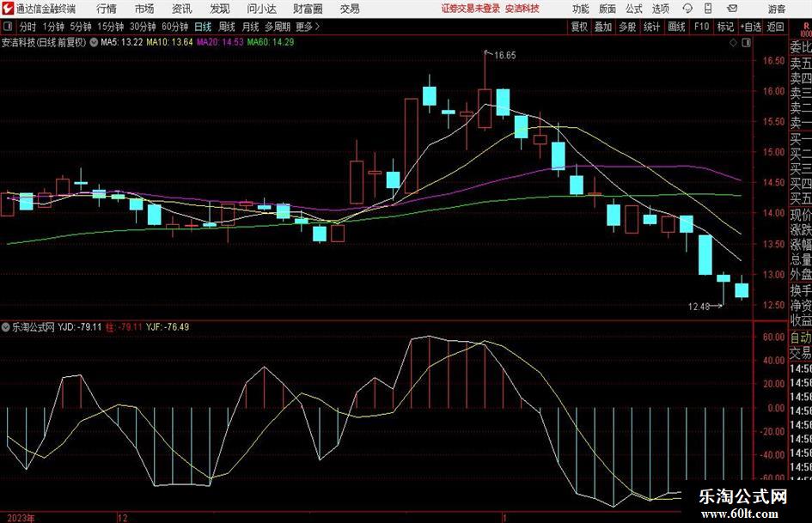Toggle side panel icon atop main chart
The image size is (812, 523).
click(746, 43)
